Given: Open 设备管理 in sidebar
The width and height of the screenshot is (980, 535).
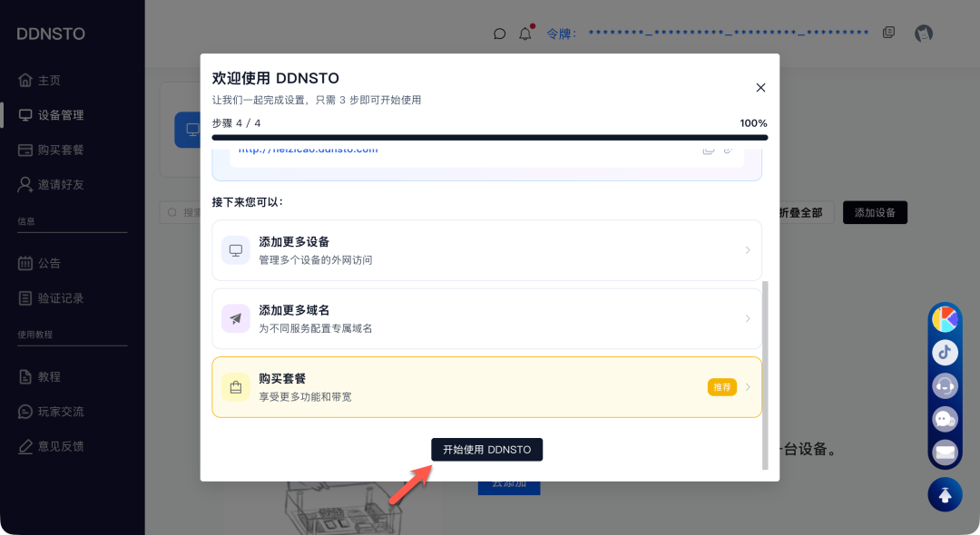Looking at the screenshot, I should [x=61, y=115].
